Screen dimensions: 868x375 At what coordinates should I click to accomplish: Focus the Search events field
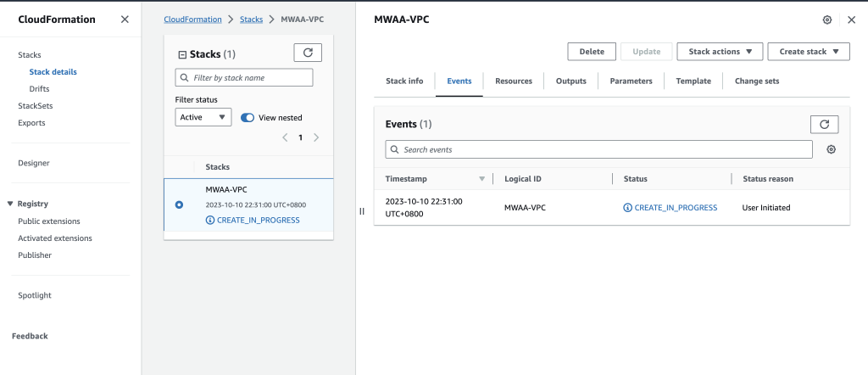point(599,149)
